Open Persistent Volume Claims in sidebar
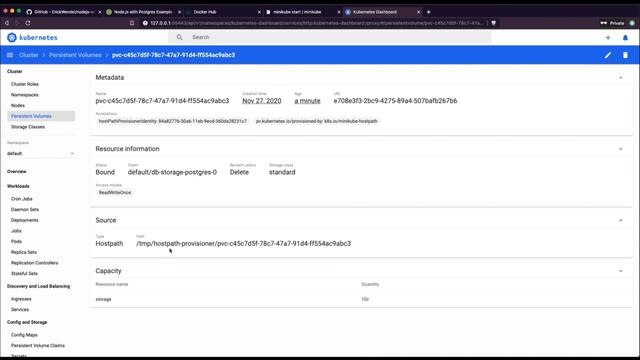640x360 pixels. click(x=38, y=345)
